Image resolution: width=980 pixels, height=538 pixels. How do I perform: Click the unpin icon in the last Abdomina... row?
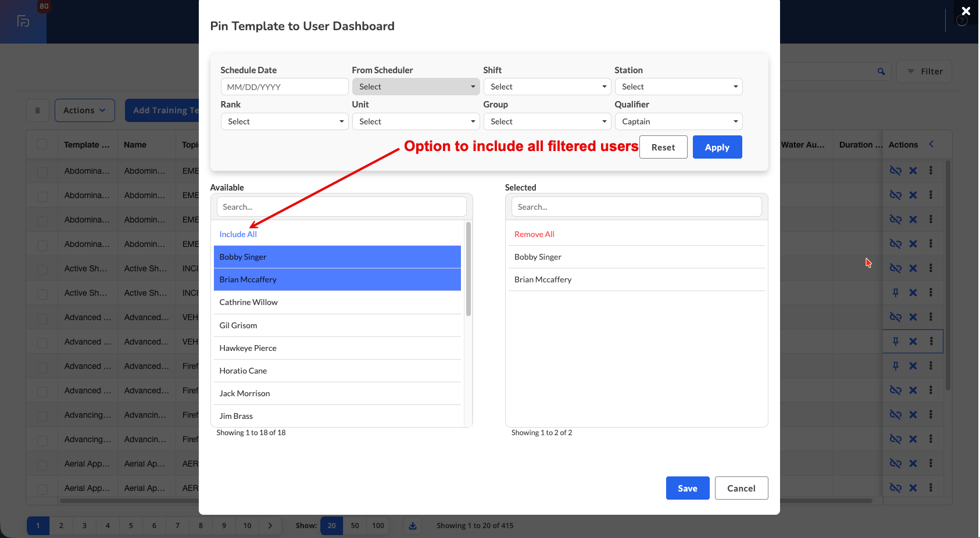[x=896, y=244]
